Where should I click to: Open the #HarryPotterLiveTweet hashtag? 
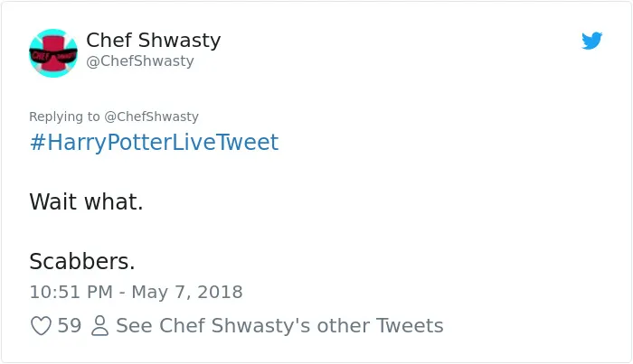(x=154, y=143)
